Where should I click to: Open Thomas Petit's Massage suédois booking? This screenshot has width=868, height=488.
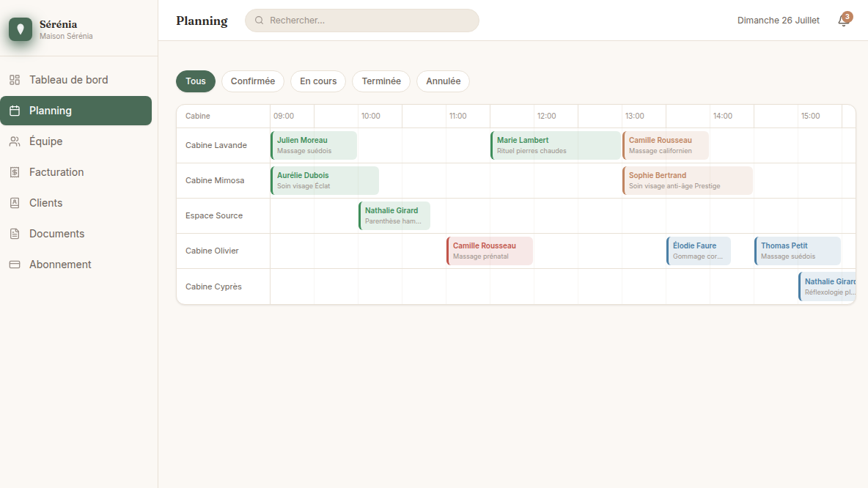tap(798, 251)
